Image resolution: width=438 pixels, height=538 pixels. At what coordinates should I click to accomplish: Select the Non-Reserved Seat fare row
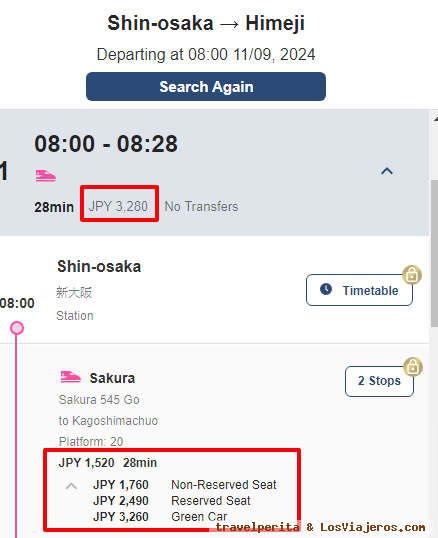point(185,484)
